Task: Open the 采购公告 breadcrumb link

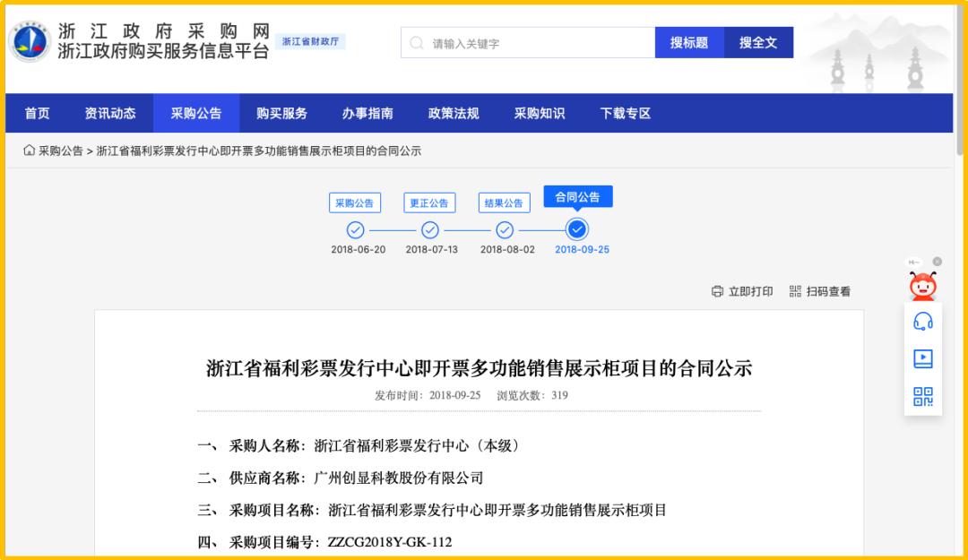Action: tap(52, 151)
